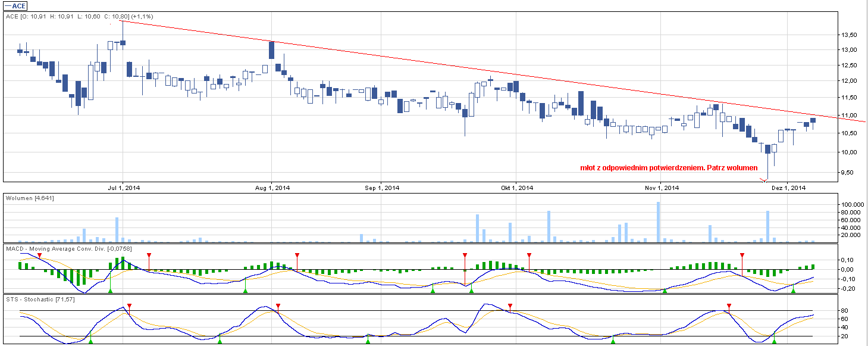Viewport: 868px width, 346px height.
Task: Click rightmost green buy triangle in MACD panel
Action: point(793,290)
